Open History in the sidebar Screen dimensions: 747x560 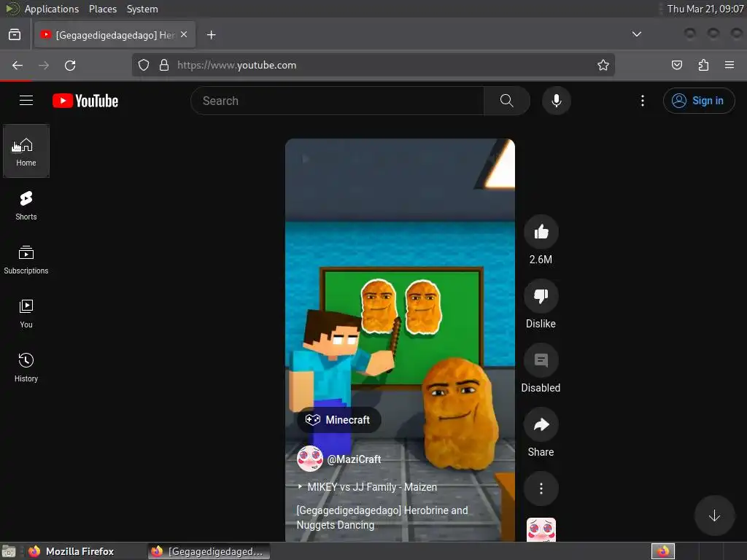point(26,367)
